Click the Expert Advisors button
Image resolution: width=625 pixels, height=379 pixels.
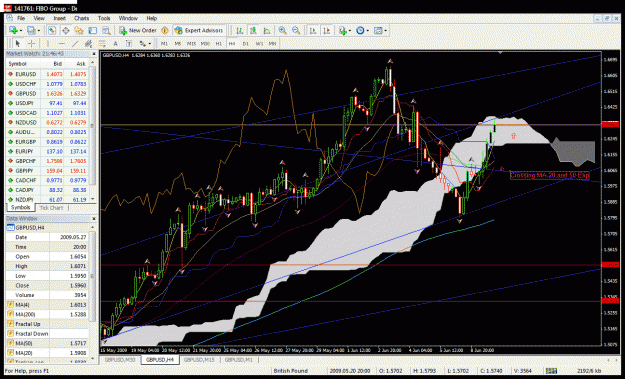199,30
